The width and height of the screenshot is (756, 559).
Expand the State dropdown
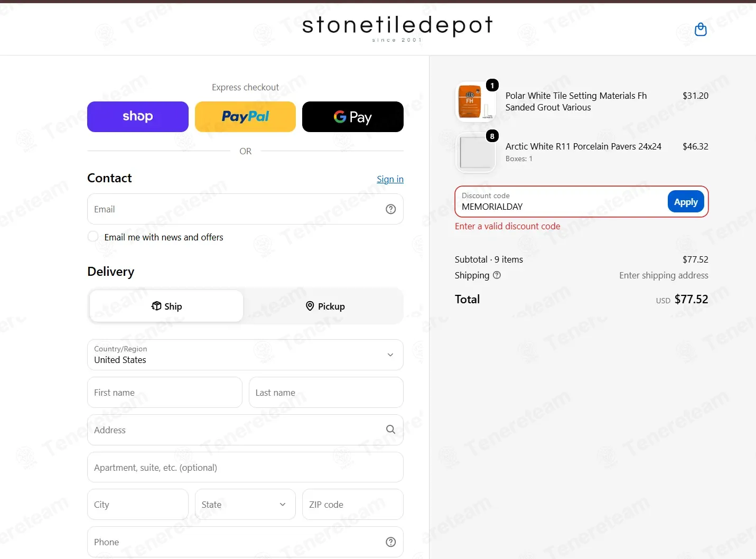(245, 505)
